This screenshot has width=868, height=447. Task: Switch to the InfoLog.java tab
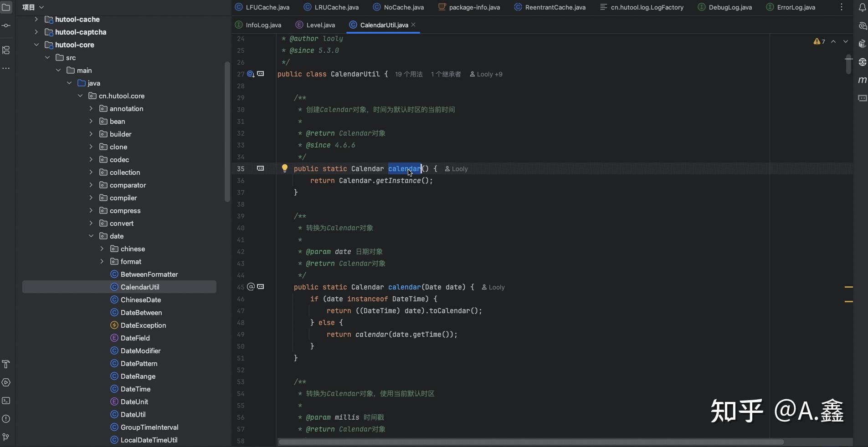click(x=258, y=25)
